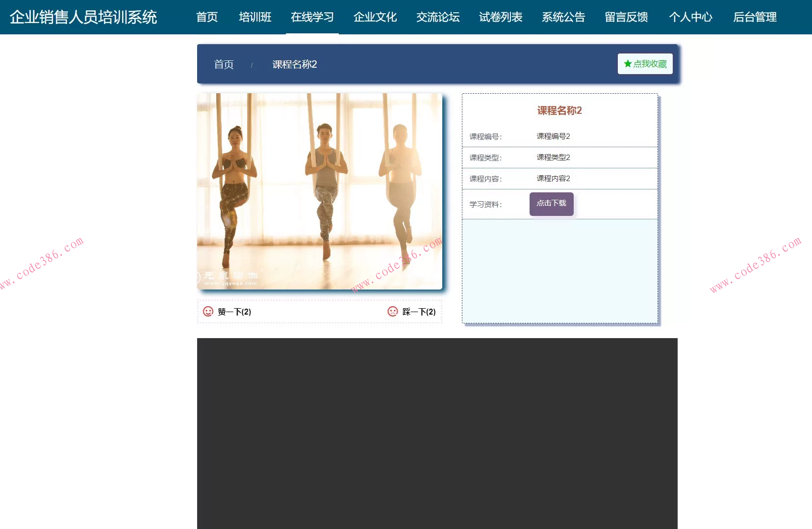
Task: Click the smiley face like icon
Action: (x=208, y=311)
